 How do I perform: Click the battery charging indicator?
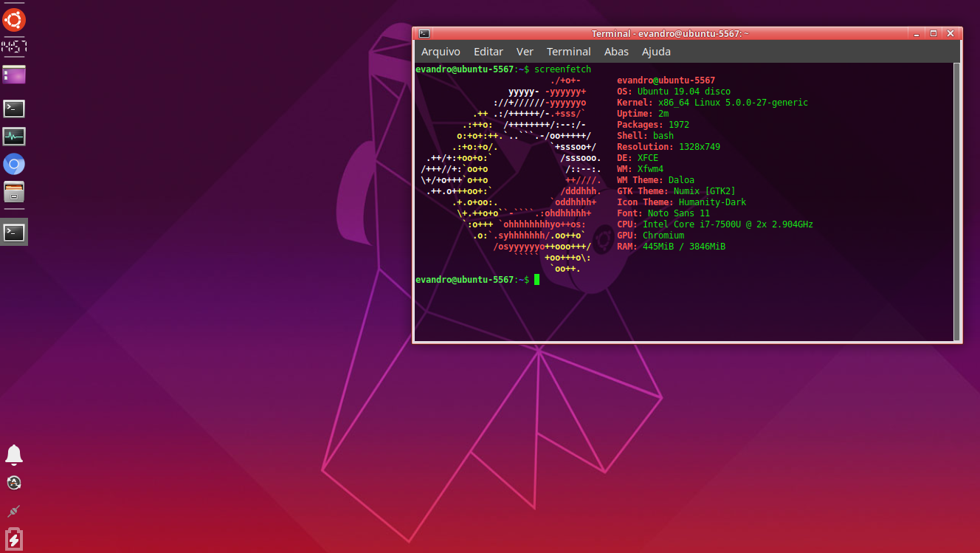click(14, 539)
